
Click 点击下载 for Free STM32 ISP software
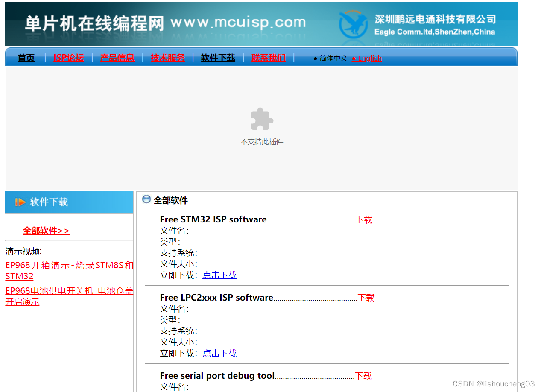click(x=219, y=275)
